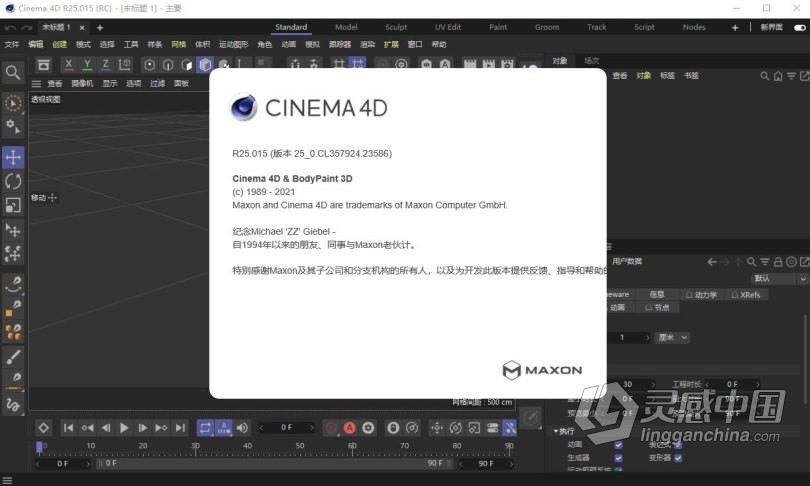Open the 文件 menu
This screenshot has height=486, width=810.
[x=12, y=44]
